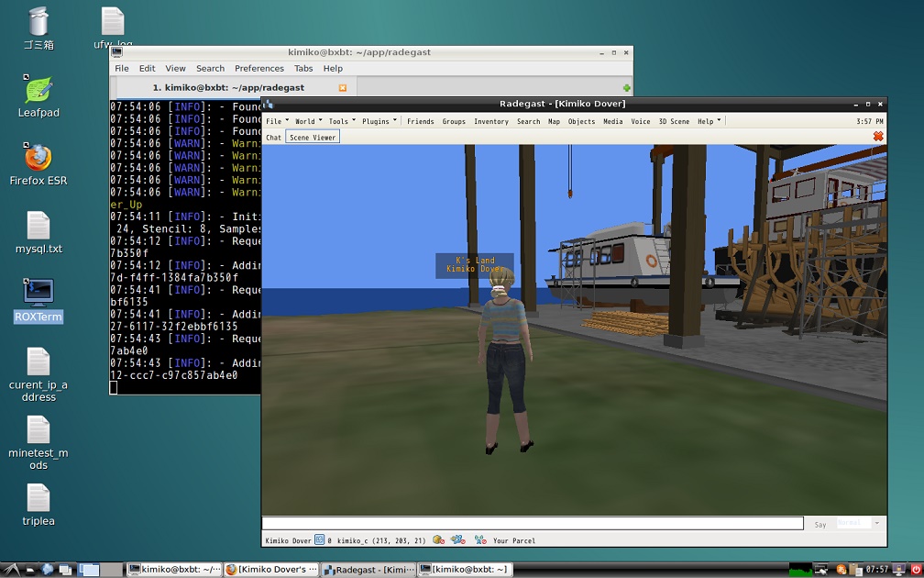Screen dimensions: 924x578
Task: Open a new terminal tab with green plus icon
Action: [628, 87]
